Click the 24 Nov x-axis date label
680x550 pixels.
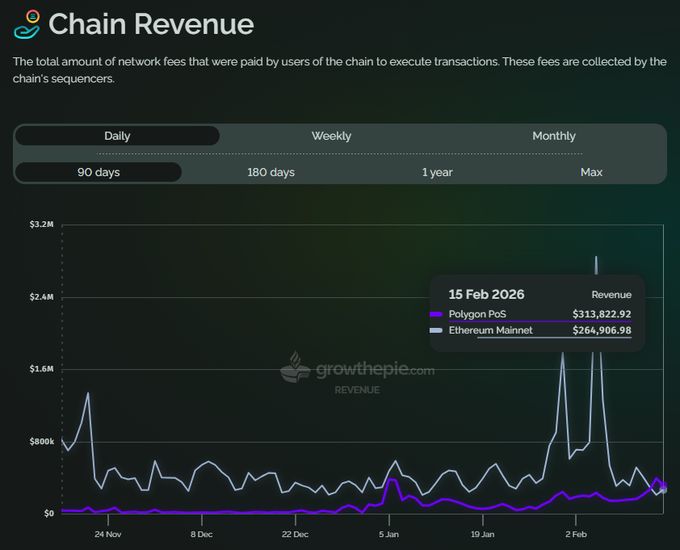coord(108,534)
